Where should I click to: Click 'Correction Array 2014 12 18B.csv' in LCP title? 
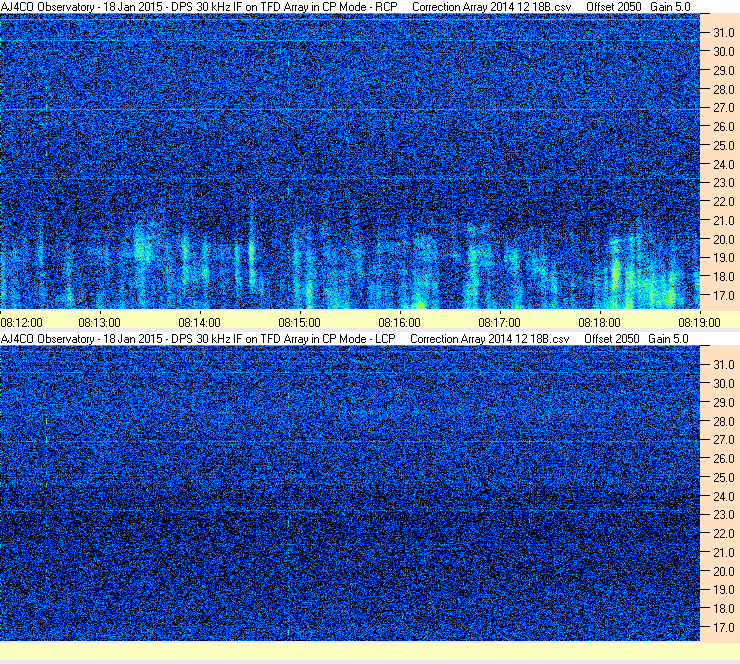click(x=490, y=339)
